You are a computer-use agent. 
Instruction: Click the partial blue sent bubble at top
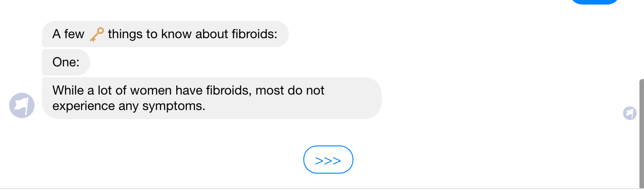coord(595,2)
